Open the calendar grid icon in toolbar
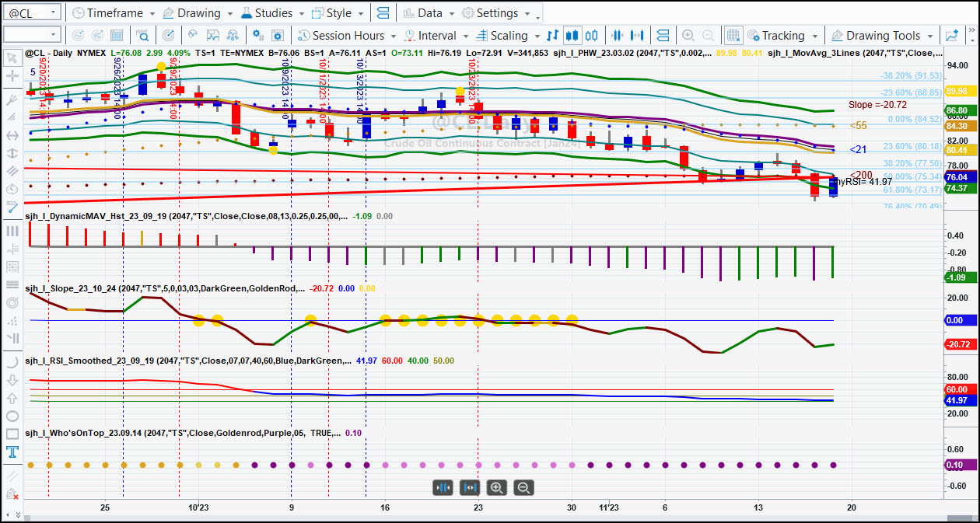Image resolution: width=980 pixels, height=523 pixels. point(116,36)
